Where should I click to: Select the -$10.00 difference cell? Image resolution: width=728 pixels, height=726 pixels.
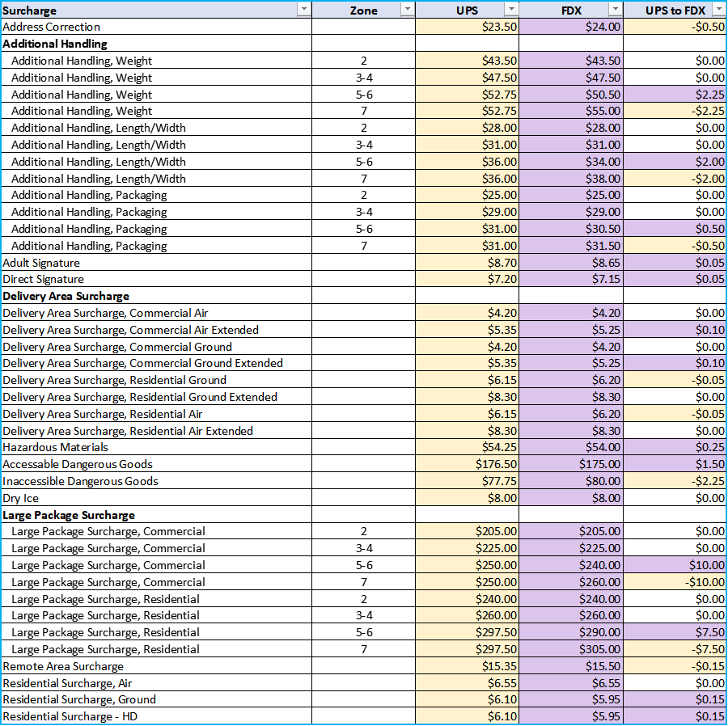(x=675, y=582)
